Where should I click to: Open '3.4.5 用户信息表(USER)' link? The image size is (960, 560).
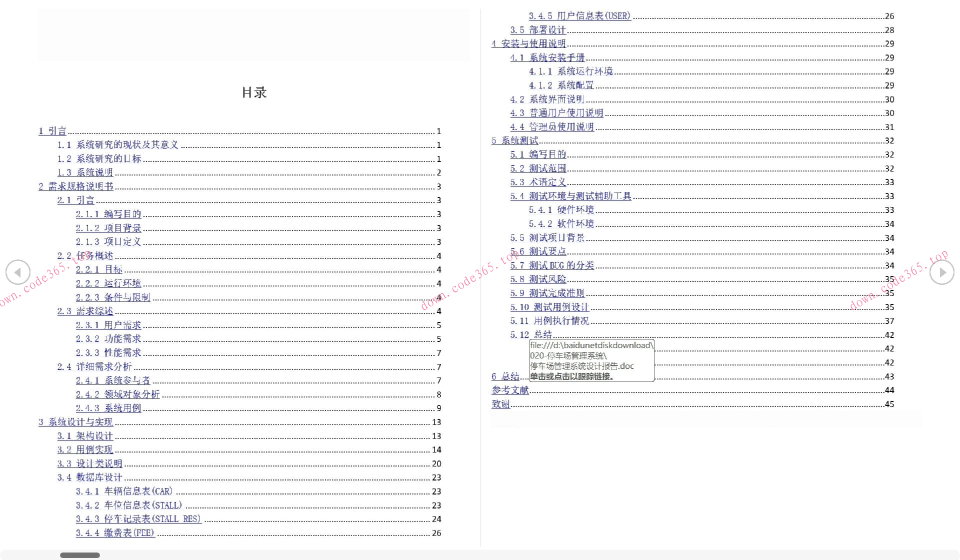coord(579,16)
